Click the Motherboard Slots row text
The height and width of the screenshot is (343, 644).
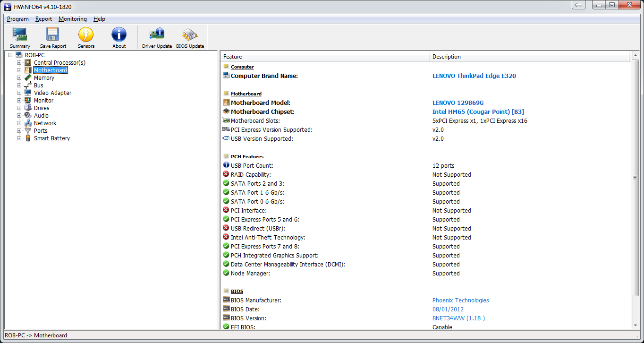[255, 120]
